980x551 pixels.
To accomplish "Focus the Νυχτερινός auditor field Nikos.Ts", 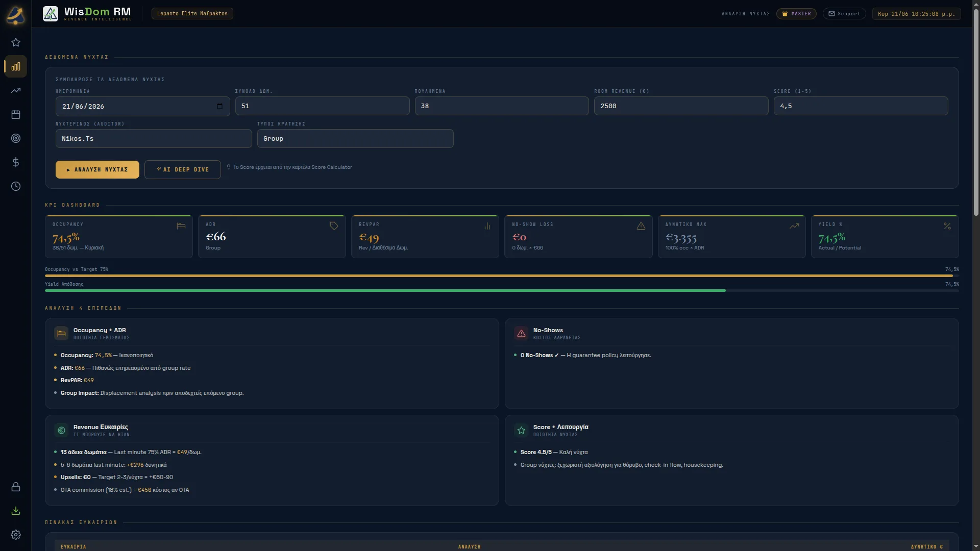I will point(154,139).
